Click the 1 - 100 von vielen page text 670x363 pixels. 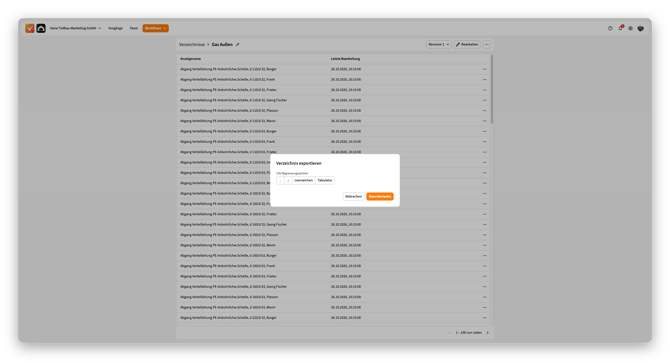pos(468,333)
